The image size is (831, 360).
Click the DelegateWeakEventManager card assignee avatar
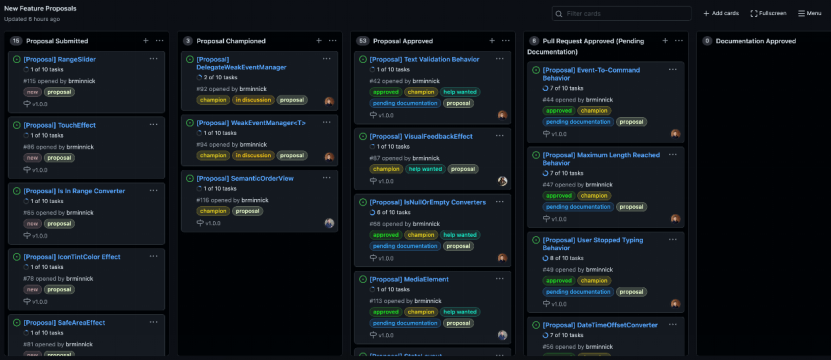pyautogui.click(x=329, y=102)
